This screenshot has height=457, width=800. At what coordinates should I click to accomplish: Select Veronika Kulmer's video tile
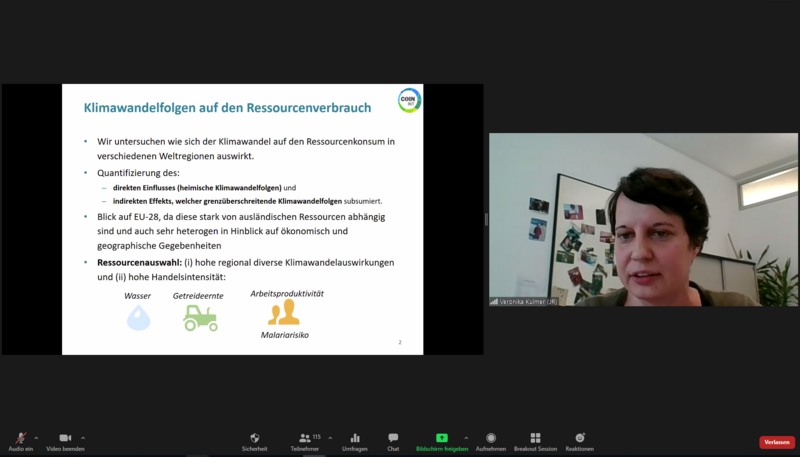[x=643, y=219]
